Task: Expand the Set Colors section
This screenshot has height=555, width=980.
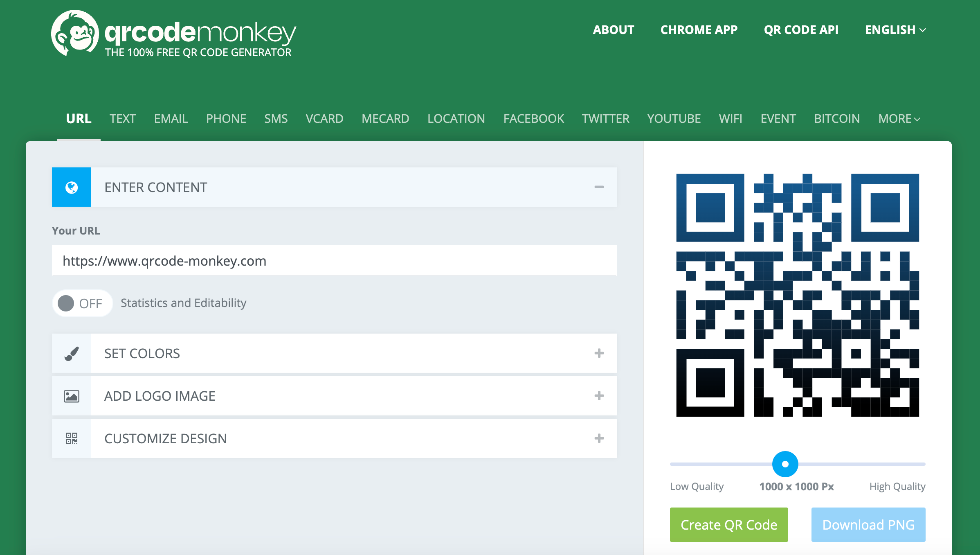Action: pos(599,353)
